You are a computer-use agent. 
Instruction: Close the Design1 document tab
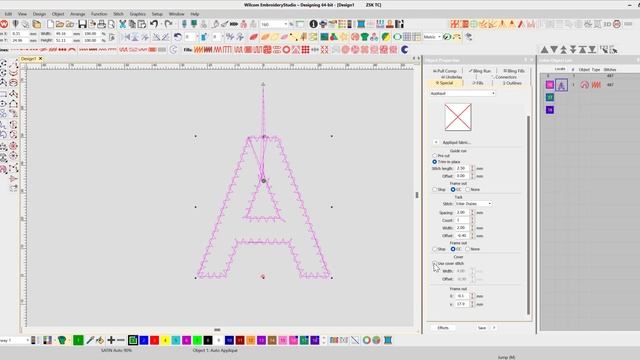[40, 59]
